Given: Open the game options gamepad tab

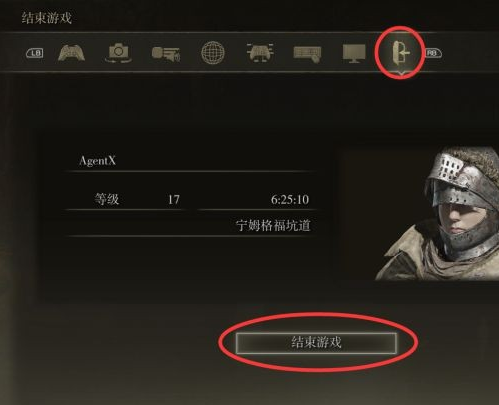Looking at the screenshot, I should (71, 53).
